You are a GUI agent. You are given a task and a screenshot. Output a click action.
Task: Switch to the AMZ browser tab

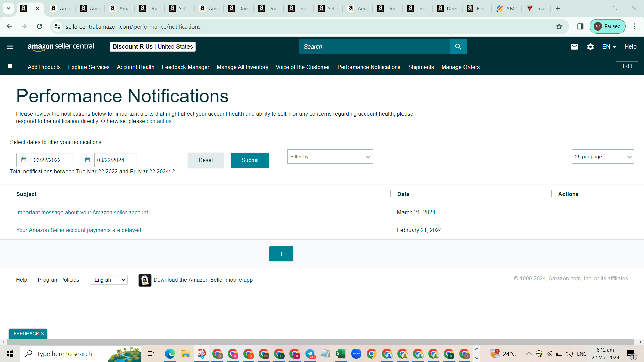(506, 8)
